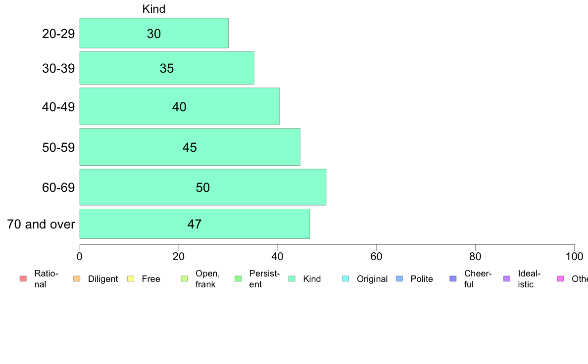Select the 40-49 bar labeled 40

point(179,106)
